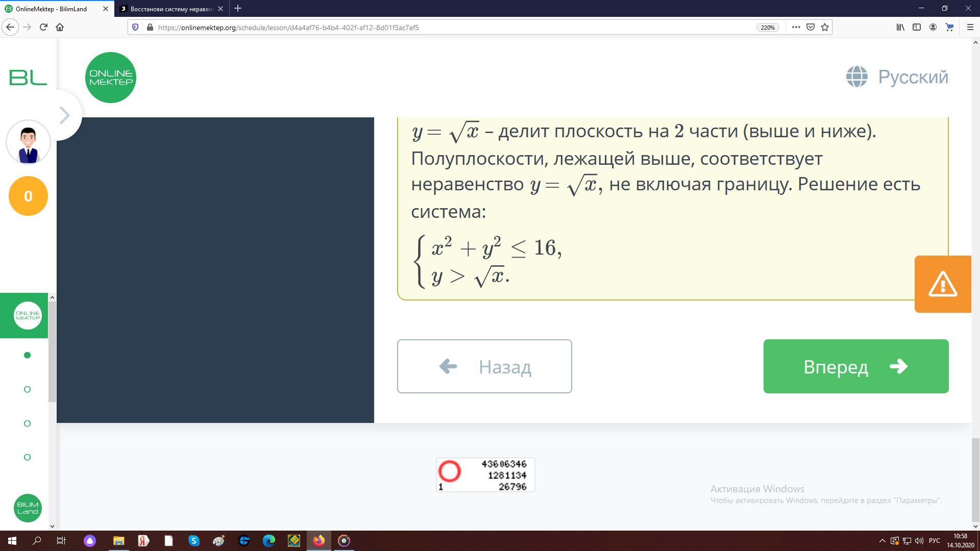Click the orange warning triangle icon
Viewport: 980px width, 551px height.
(942, 284)
